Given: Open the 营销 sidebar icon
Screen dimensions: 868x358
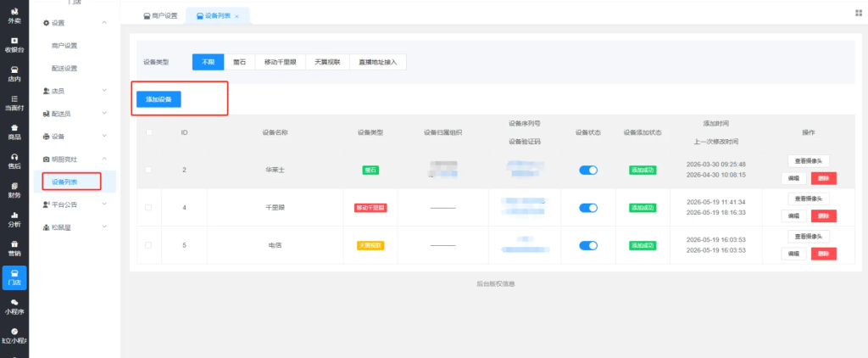Looking at the screenshot, I should [x=14, y=249].
